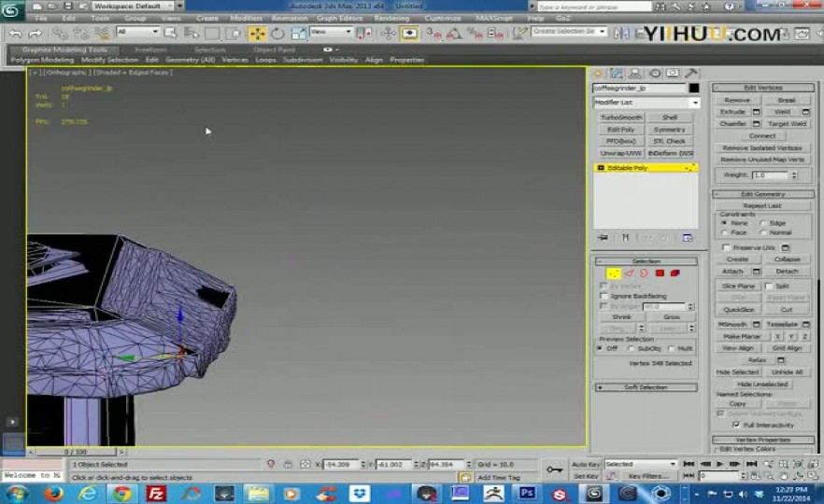
Task: Expand the Soft Selection rollout
Action: (x=646, y=387)
